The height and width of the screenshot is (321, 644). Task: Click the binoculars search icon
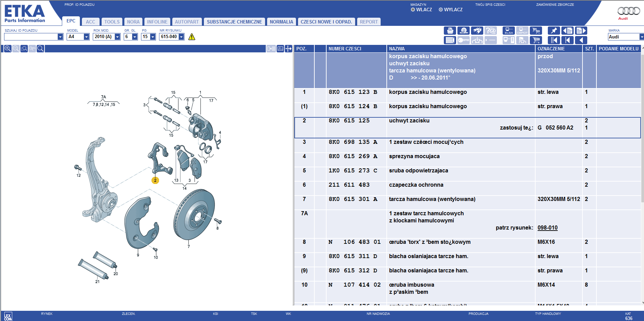tap(477, 31)
